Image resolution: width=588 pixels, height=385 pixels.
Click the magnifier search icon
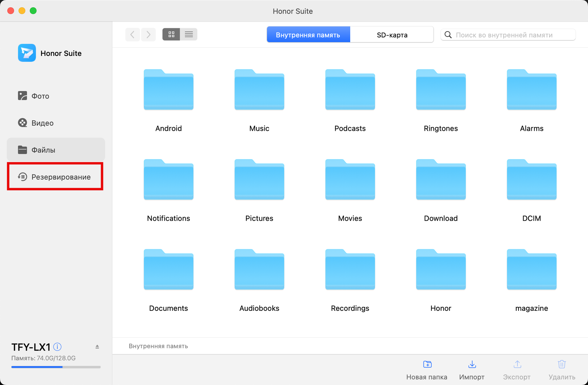pyautogui.click(x=448, y=35)
